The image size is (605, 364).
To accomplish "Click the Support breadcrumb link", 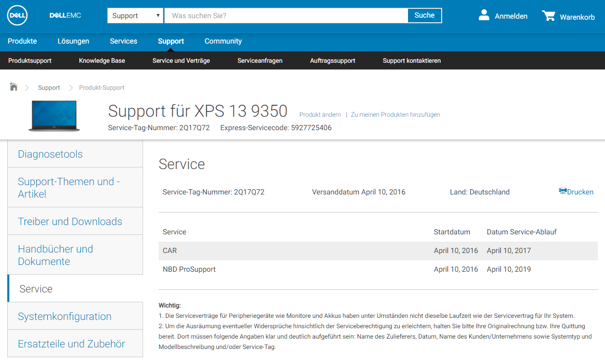I will tap(49, 88).
